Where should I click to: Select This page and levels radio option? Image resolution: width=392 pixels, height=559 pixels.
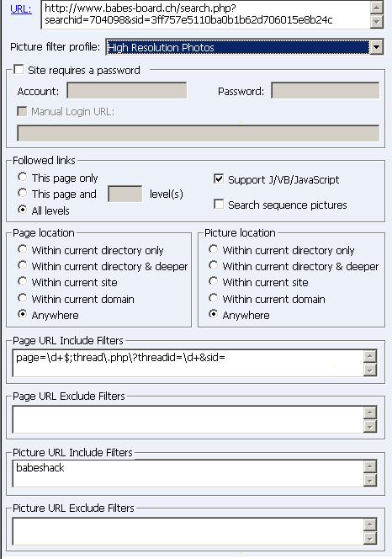coord(23,193)
